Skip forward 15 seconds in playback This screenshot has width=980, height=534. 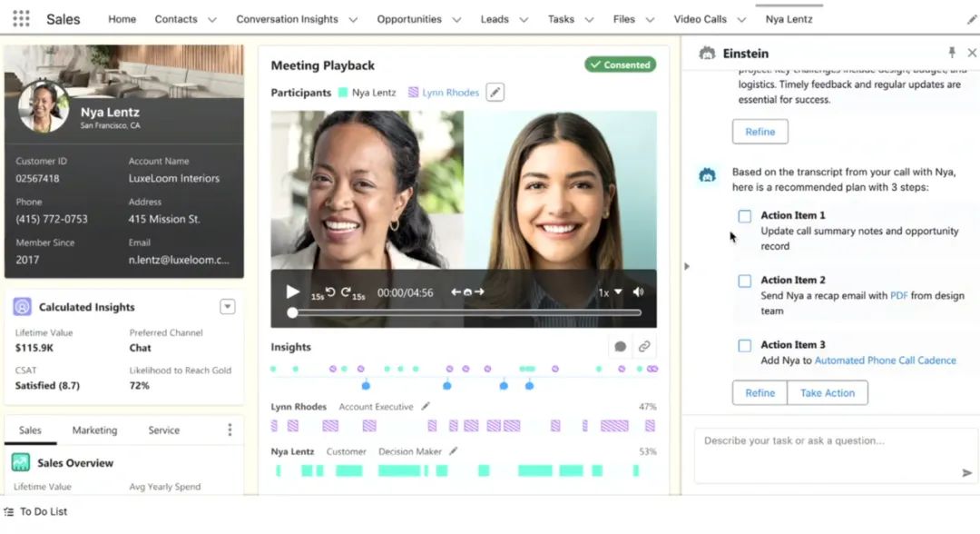coord(352,292)
